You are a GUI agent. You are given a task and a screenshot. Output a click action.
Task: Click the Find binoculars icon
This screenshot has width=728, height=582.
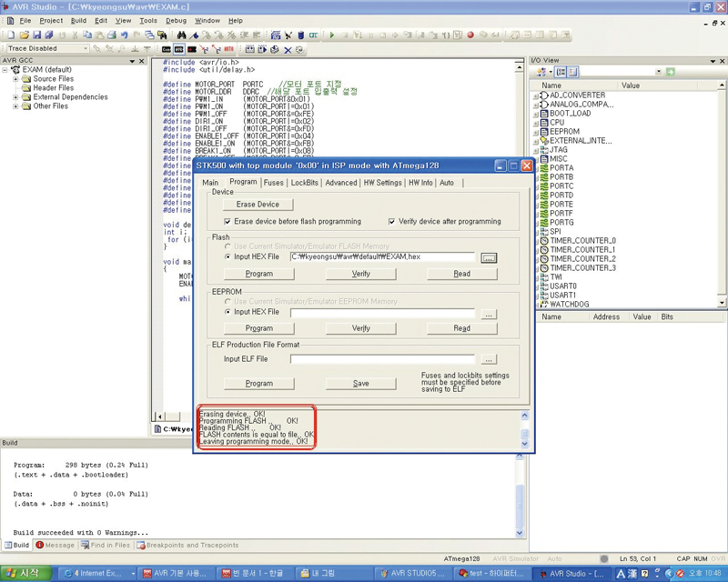pos(181,35)
